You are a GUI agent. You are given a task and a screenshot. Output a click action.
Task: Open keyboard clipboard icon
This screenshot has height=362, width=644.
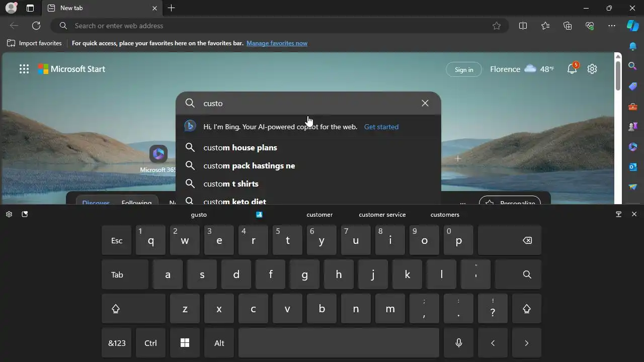25,214
